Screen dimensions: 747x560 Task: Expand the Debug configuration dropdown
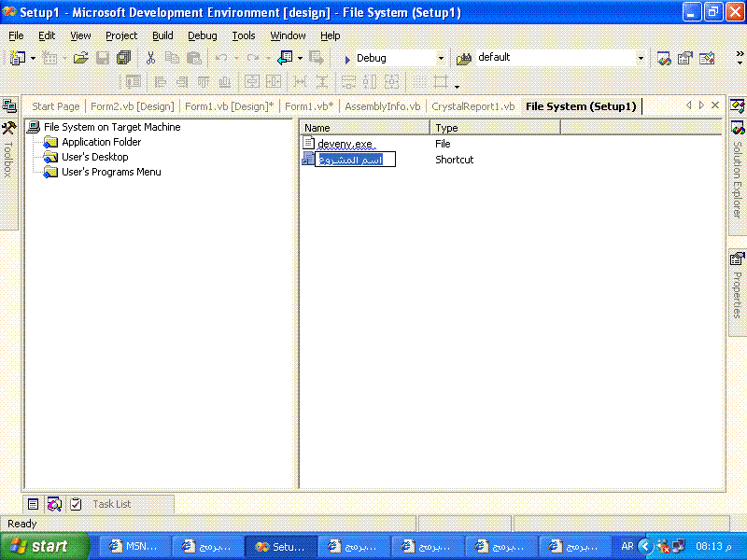tap(441, 59)
